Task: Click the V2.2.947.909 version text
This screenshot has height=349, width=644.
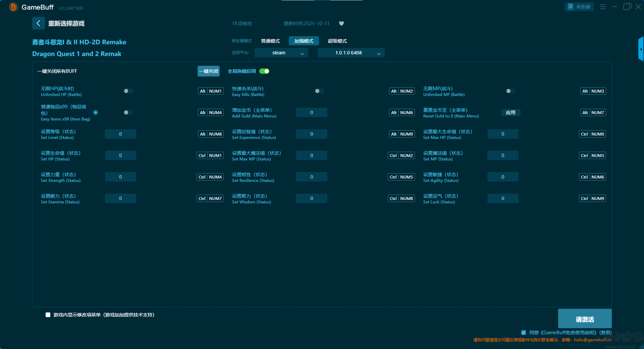Action: click(71, 8)
